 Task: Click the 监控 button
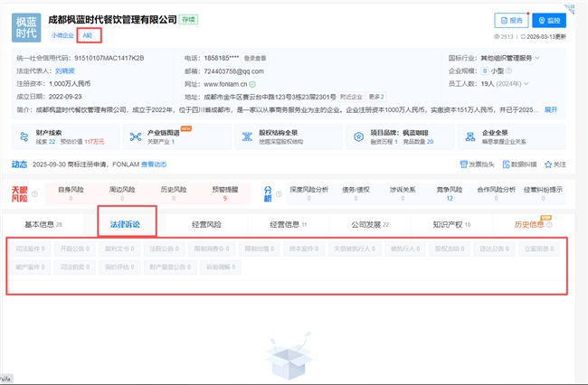click(x=549, y=20)
